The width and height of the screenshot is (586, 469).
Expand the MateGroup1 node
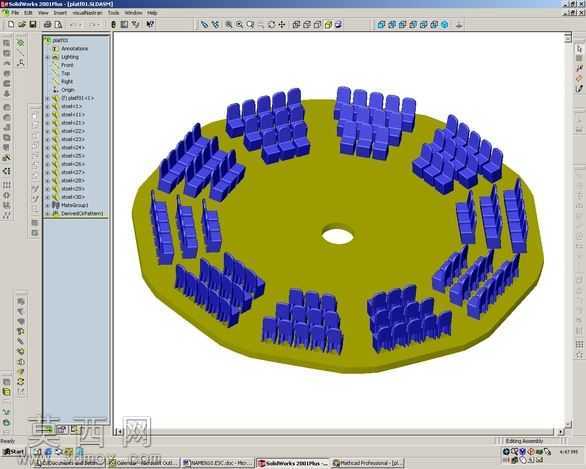(x=47, y=205)
